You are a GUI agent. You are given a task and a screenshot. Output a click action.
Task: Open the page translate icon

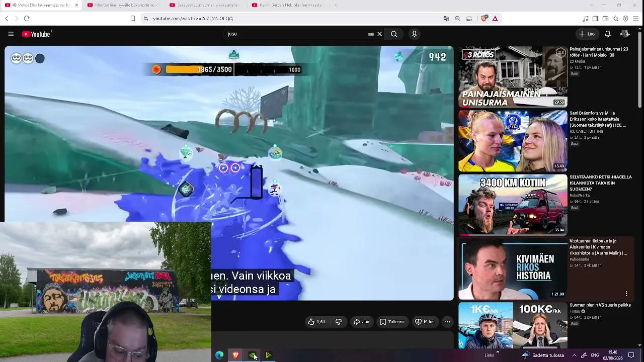coord(446,19)
